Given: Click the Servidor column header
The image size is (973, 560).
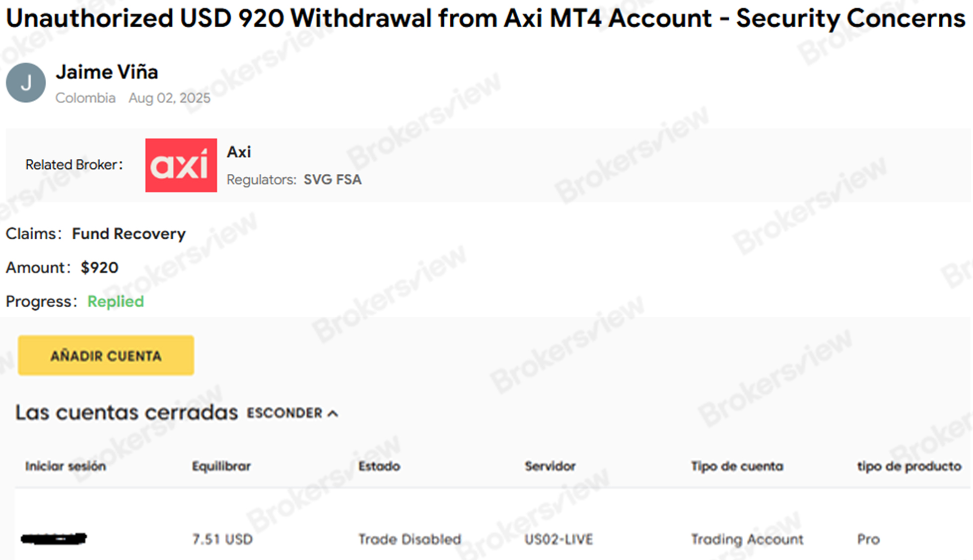Looking at the screenshot, I should (550, 466).
